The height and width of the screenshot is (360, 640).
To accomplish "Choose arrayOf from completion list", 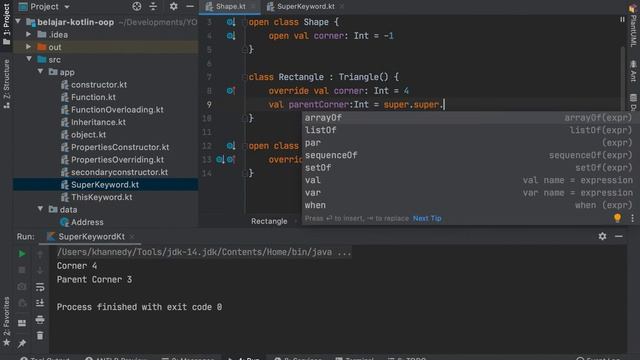I will coord(469,118).
